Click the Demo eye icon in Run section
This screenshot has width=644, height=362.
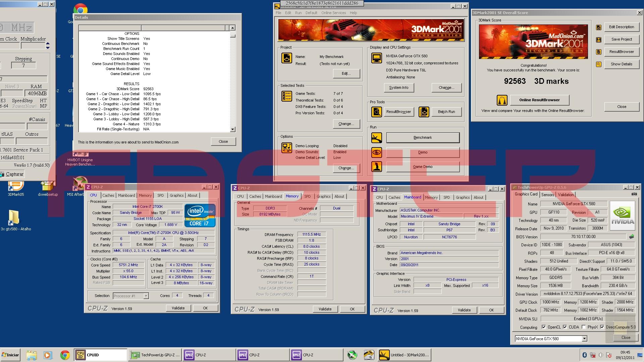coord(377,152)
